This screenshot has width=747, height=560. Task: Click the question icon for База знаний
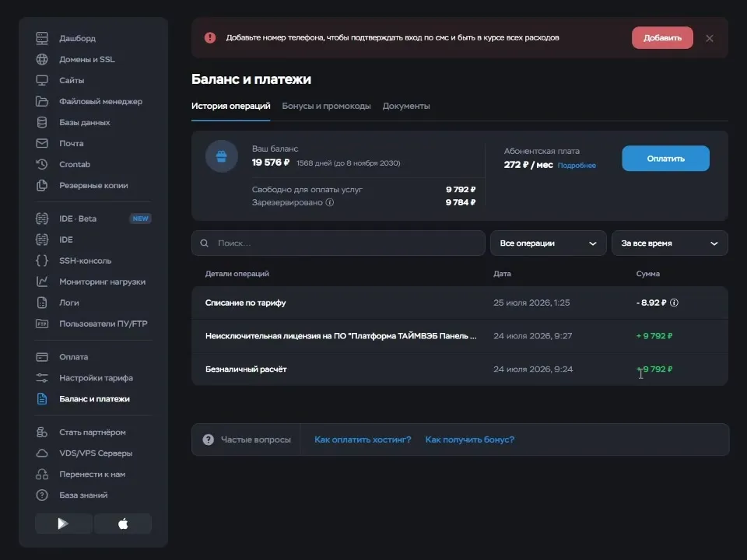(42, 495)
